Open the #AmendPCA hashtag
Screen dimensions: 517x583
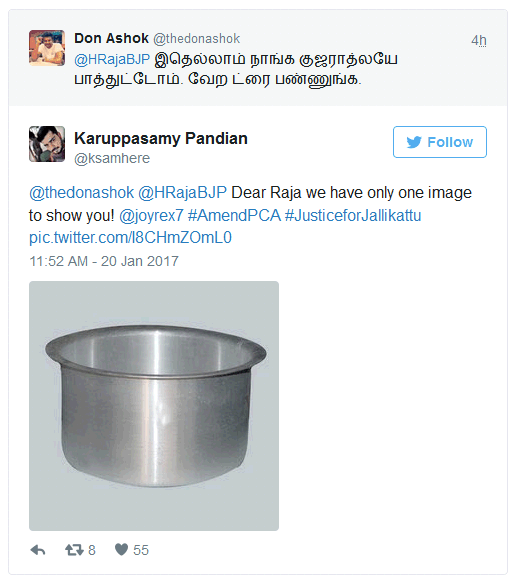point(234,216)
